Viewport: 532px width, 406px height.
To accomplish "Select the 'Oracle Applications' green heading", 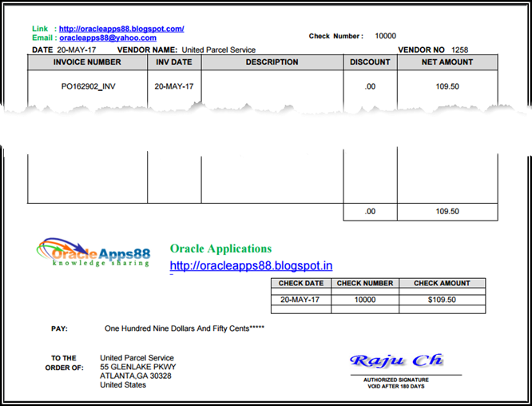I will click(221, 249).
